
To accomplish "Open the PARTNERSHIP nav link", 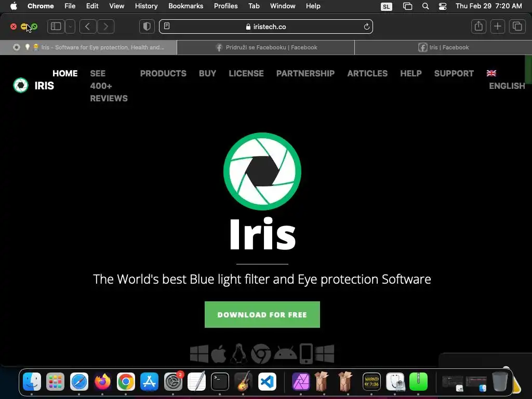I will coord(305,73).
